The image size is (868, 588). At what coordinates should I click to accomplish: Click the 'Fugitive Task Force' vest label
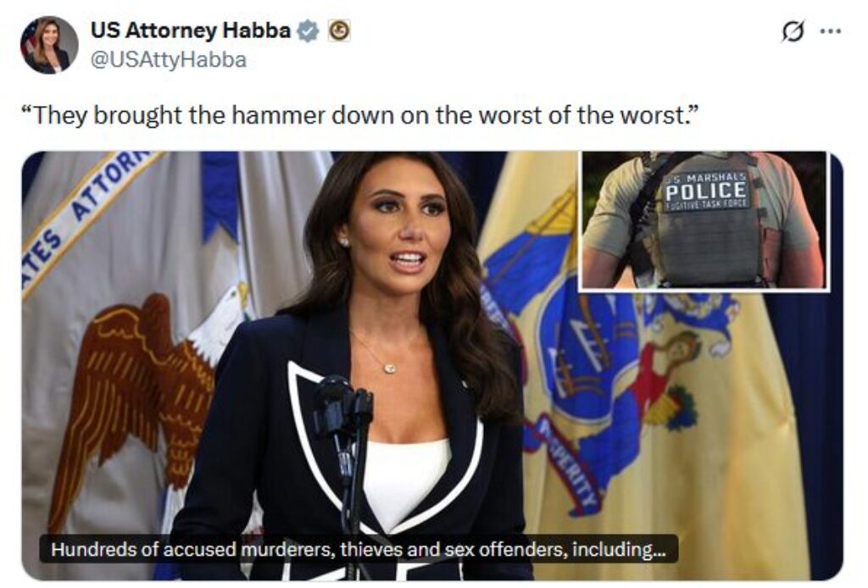(x=706, y=205)
